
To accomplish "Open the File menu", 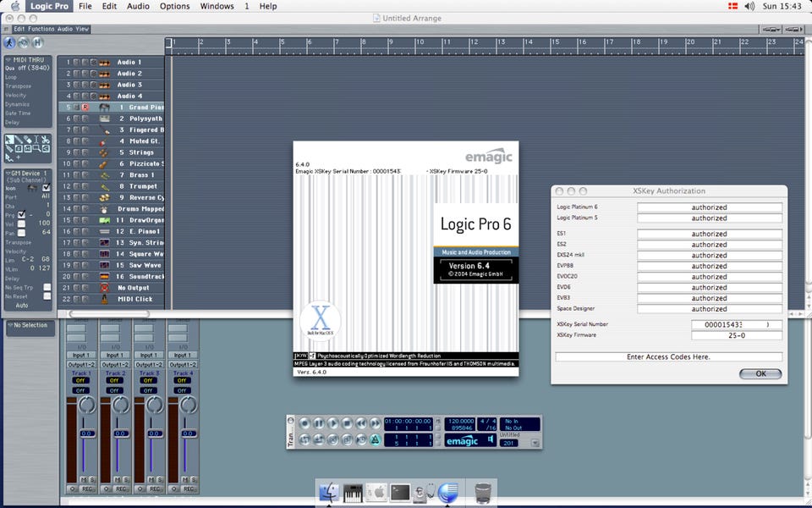I will pos(85,6).
